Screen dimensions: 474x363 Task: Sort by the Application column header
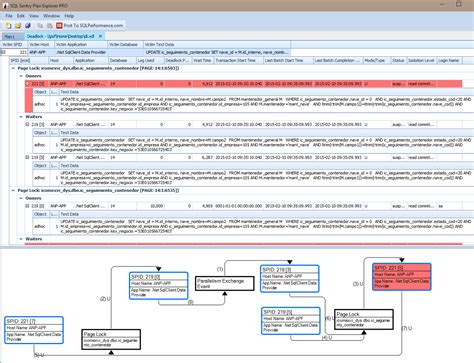[x=90, y=60]
